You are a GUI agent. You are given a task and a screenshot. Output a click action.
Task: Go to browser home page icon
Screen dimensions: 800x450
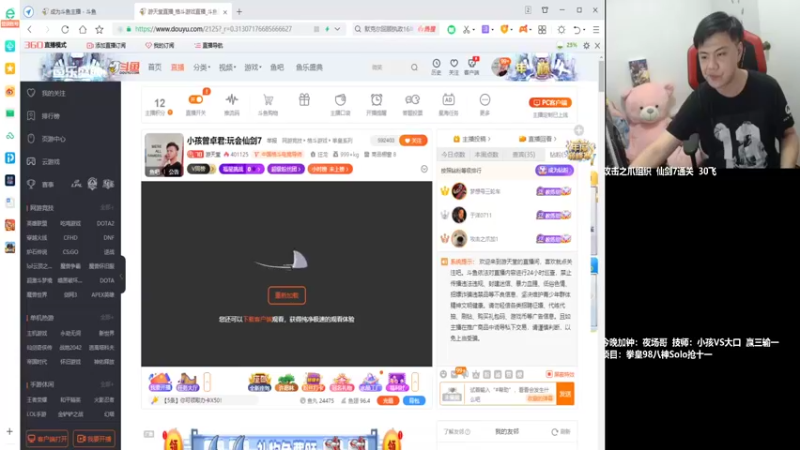(x=82, y=30)
